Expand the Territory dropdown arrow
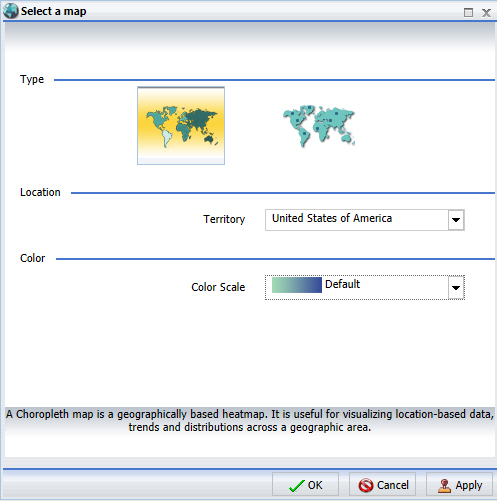 point(456,220)
